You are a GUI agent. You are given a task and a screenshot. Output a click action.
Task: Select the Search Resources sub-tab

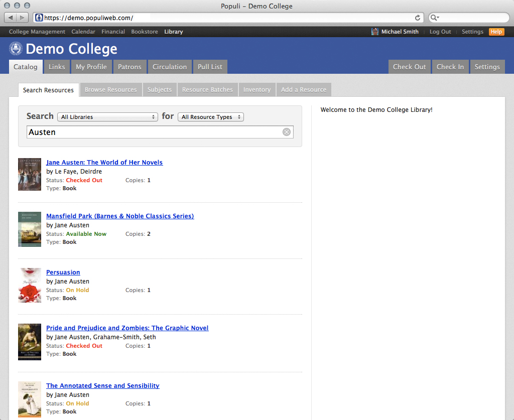point(49,90)
